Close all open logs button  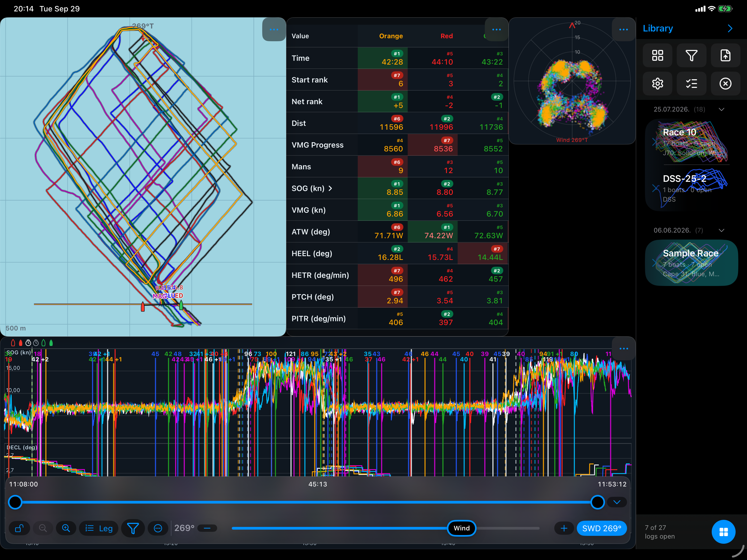725,83
